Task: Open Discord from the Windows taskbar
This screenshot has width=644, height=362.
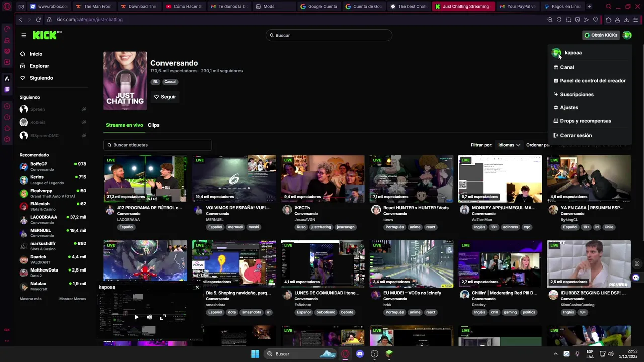Action: pyautogui.click(x=360, y=354)
